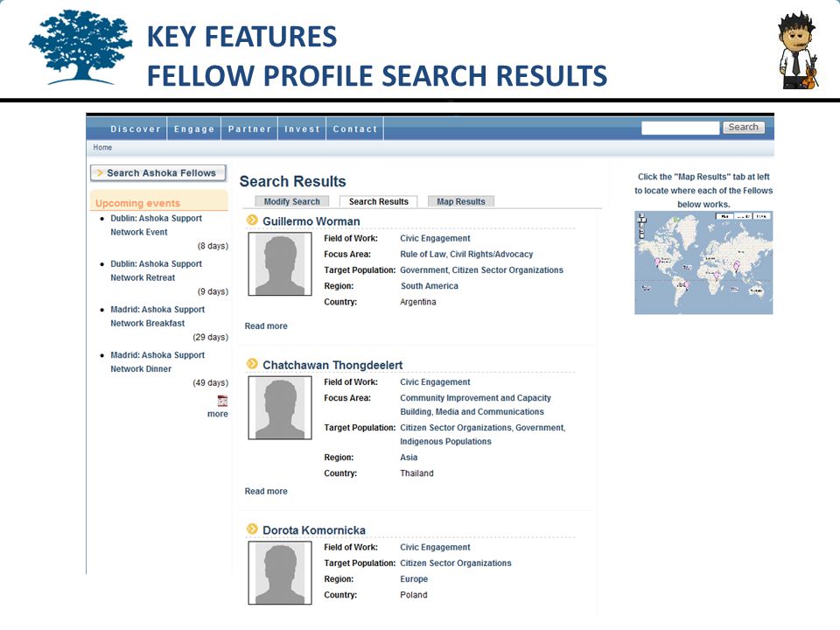Open the Engage menu
The width and height of the screenshot is (840, 630).
point(194,129)
